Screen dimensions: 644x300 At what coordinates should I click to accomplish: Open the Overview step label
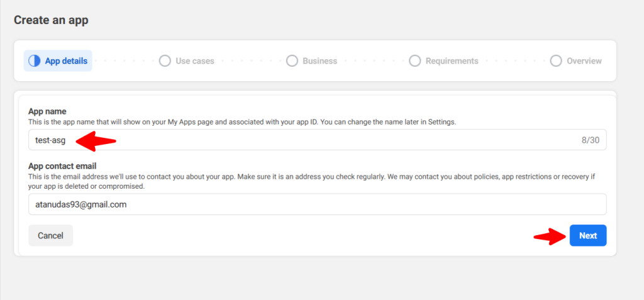pos(584,61)
